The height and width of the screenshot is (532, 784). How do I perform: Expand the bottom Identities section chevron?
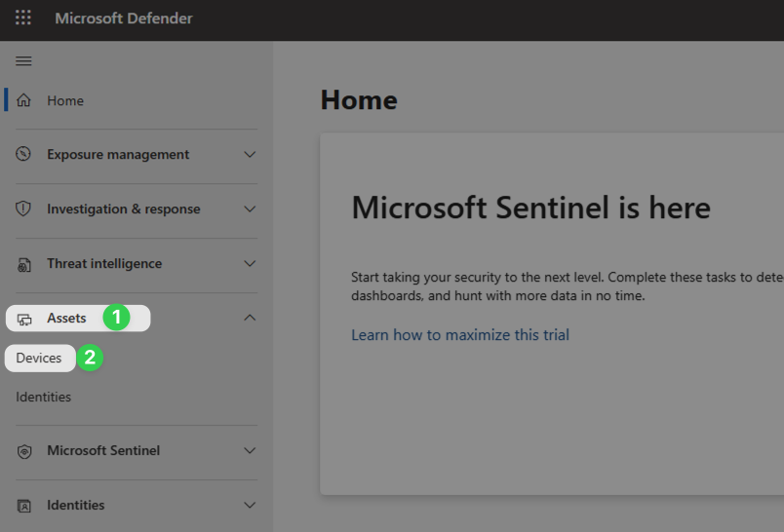(x=250, y=505)
